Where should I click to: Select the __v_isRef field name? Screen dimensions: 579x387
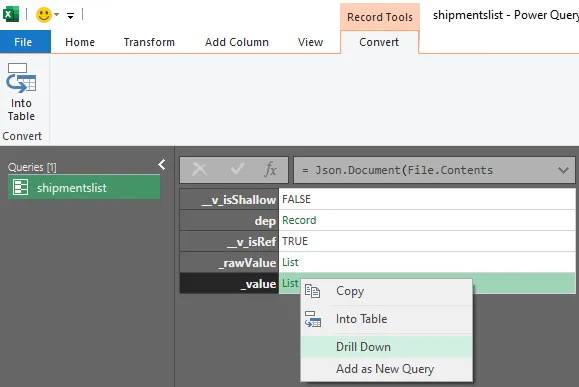pos(229,242)
